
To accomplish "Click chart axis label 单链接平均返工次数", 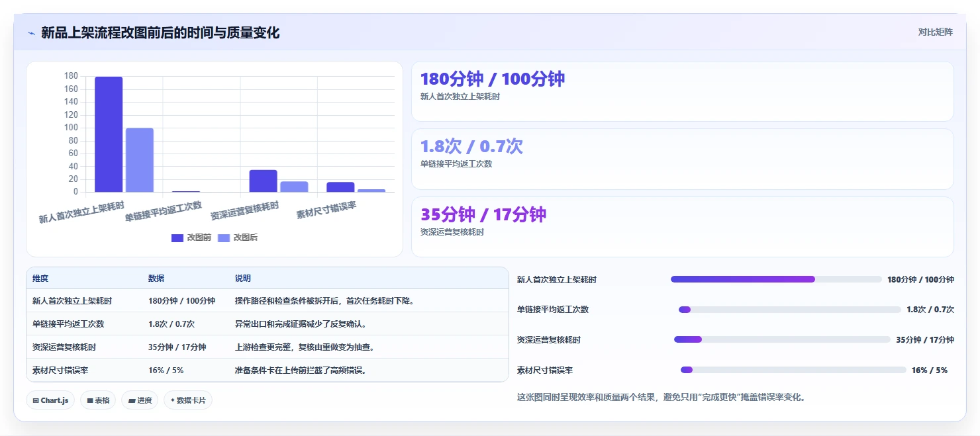I will point(163,211).
